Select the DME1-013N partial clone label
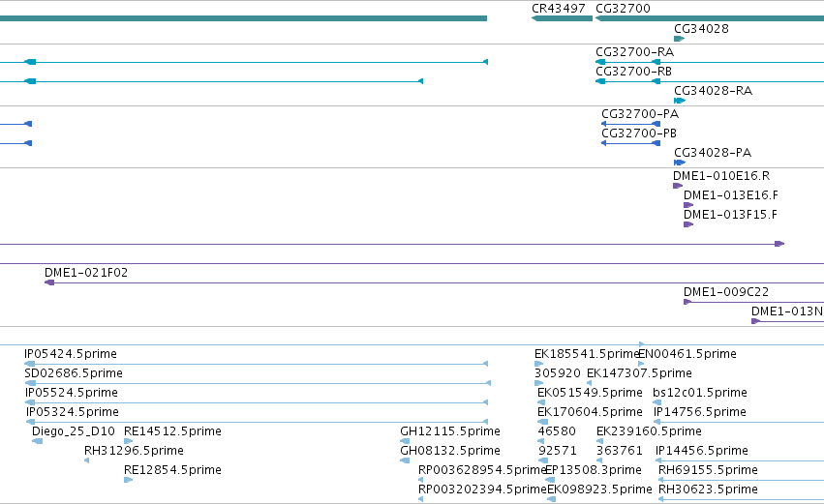824x504 pixels. [x=787, y=311]
